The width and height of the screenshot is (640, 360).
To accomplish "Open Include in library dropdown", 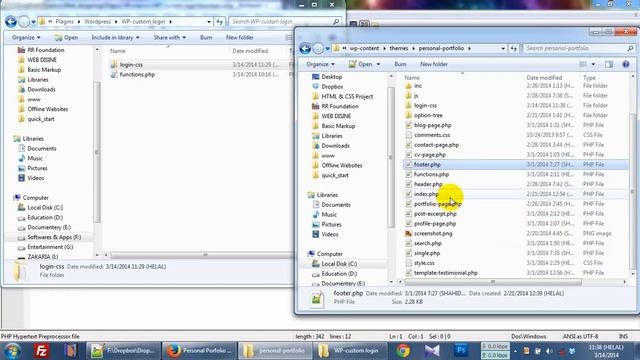I will coord(116,37).
